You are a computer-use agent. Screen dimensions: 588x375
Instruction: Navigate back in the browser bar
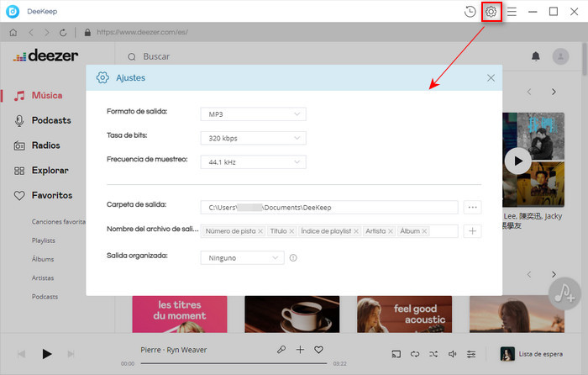(31, 33)
